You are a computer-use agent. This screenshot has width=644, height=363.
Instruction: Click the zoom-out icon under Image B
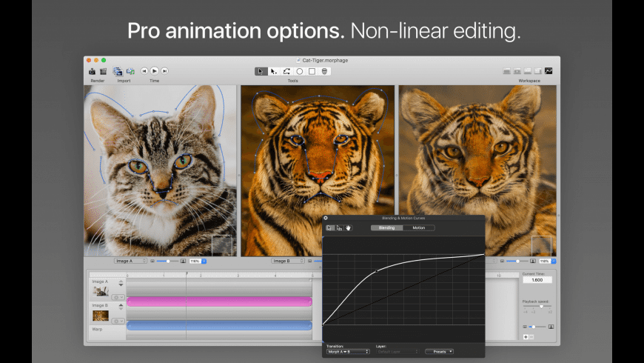(x=309, y=261)
